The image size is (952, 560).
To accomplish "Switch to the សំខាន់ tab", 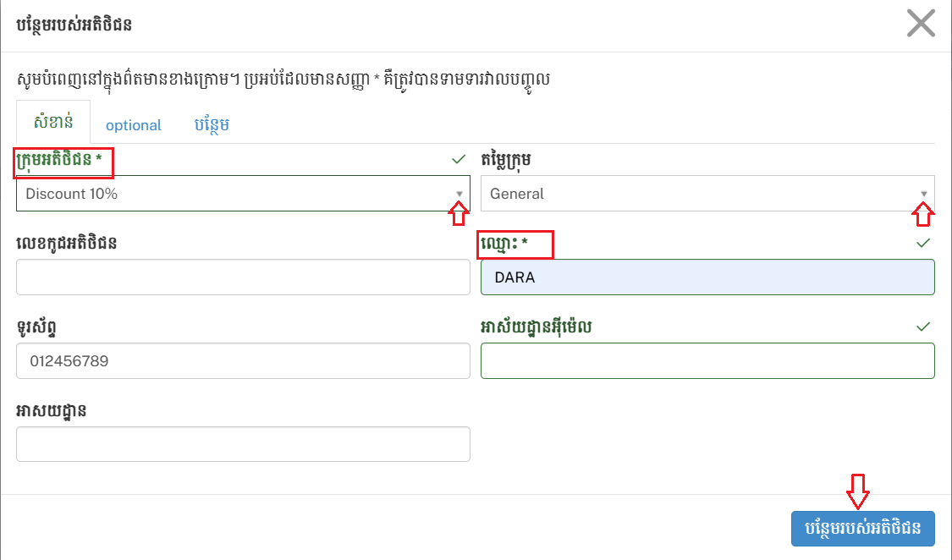I will (52, 124).
